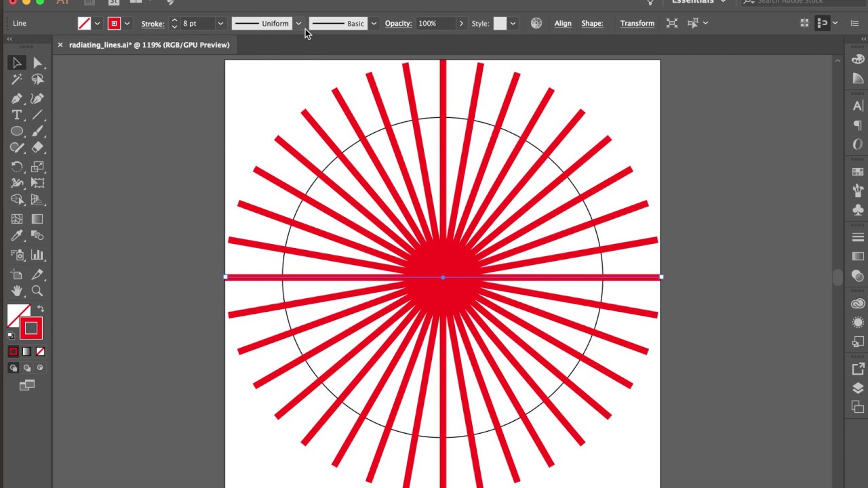868x488 pixels.
Task: Choose the Eyedropper tool
Action: pos(17,235)
